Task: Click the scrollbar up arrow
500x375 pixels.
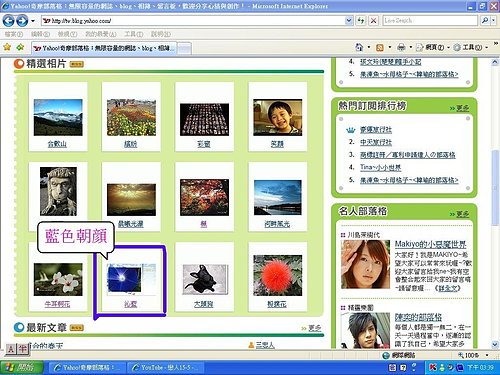Action: [495, 62]
